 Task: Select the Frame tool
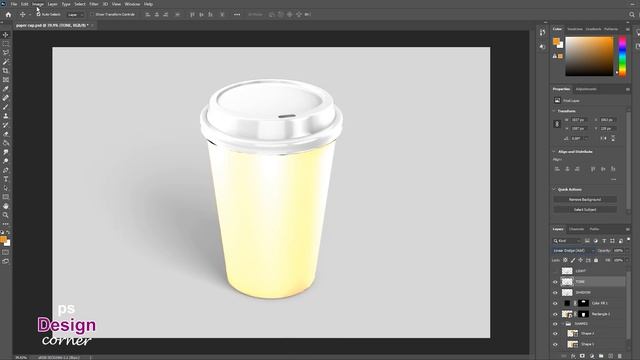pyautogui.click(x=6, y=80)
